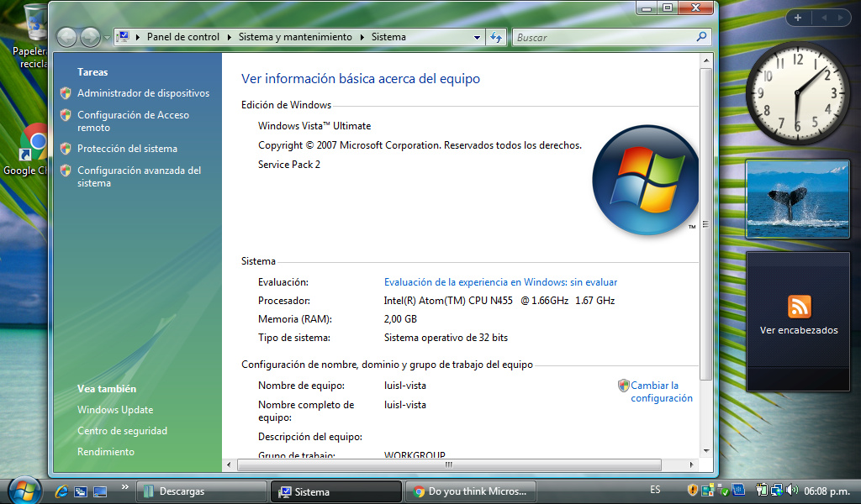Open Protección del sistema

coord(128,149)
